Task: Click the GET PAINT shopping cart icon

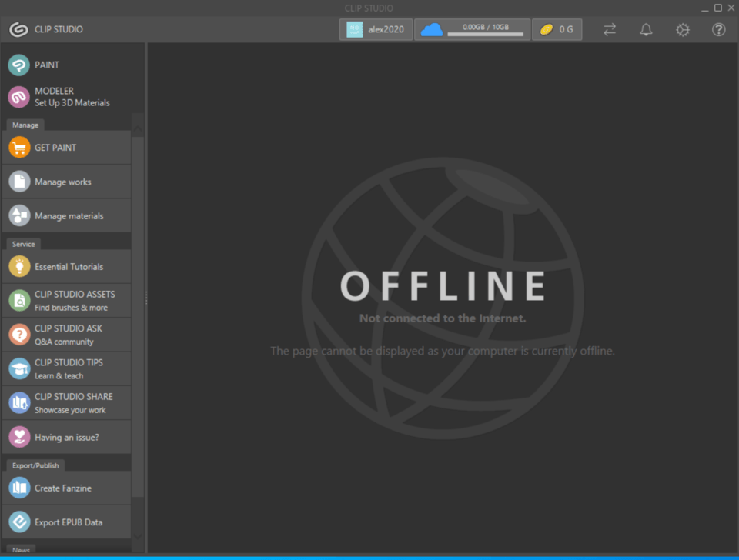Action: [x=19, y=148]
